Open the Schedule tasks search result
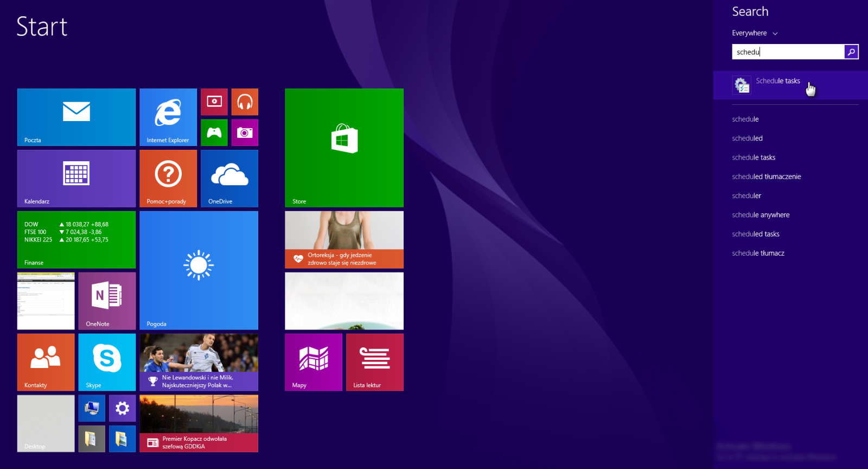Screen dimensions: 868x469 [x=790, y=85]
